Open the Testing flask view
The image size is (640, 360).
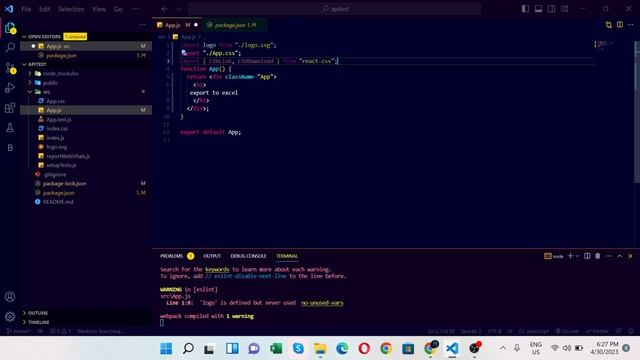pos(10,128)
